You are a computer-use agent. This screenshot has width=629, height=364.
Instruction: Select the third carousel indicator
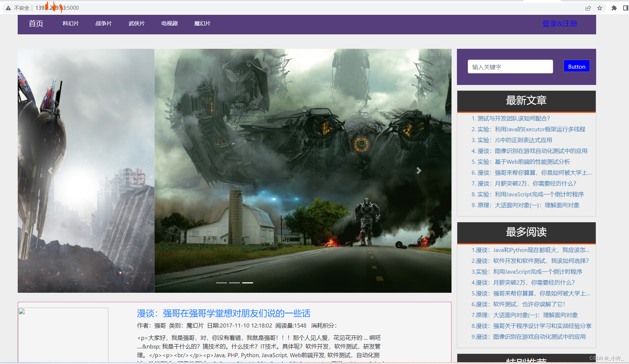[248, 283]
